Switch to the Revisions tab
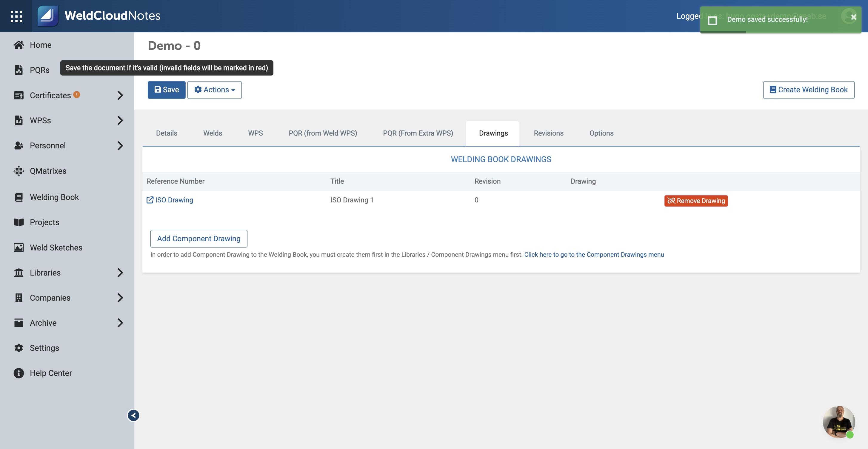The image size is (868, 449). click(549, 133)
